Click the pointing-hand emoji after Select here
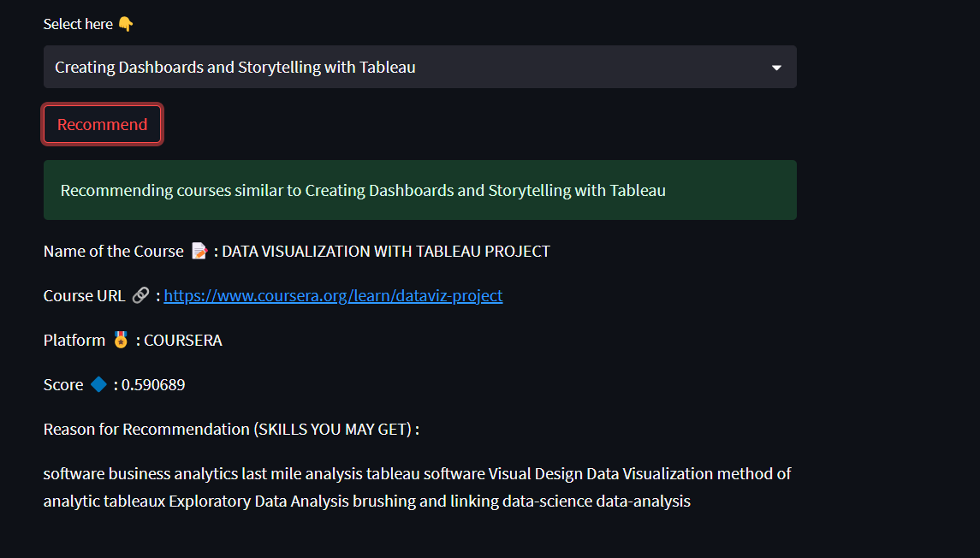 [x=125, y=23]
